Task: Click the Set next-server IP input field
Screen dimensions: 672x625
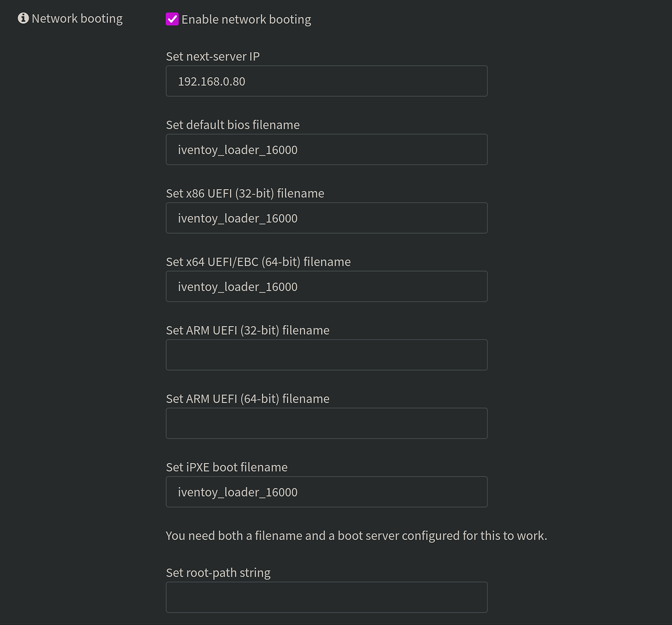Action: pyautogui.click(x=326, y=81)
